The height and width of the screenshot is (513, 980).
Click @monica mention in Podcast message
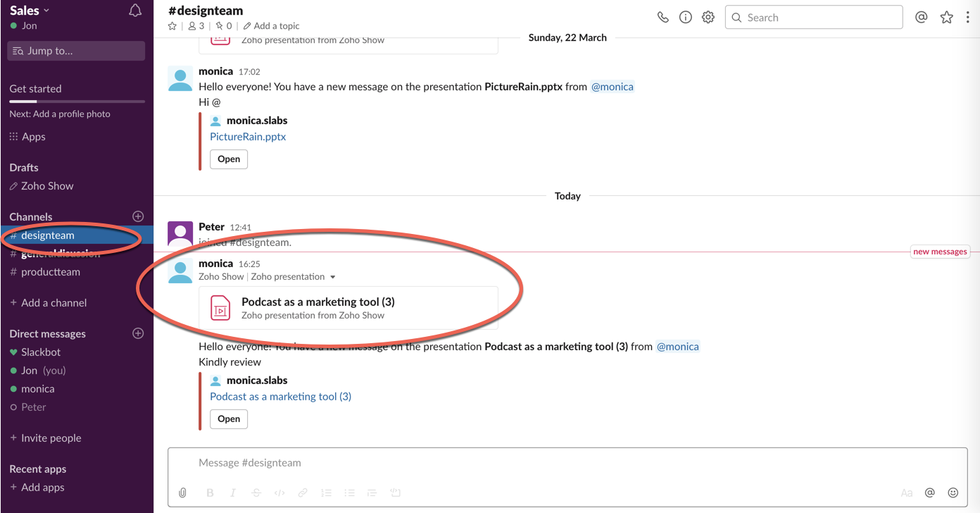677,347
